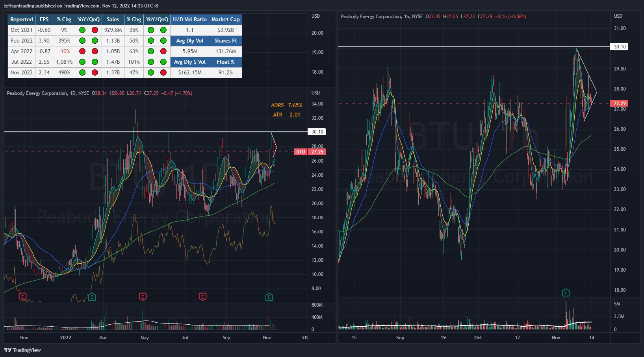644x357 pixels.
Task: Select green earnings marker just before Mar
Action: pos(92,296)
